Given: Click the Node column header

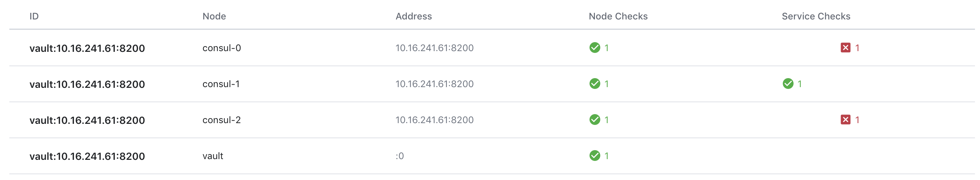Looking at the screenshot, I should point(214,17).
